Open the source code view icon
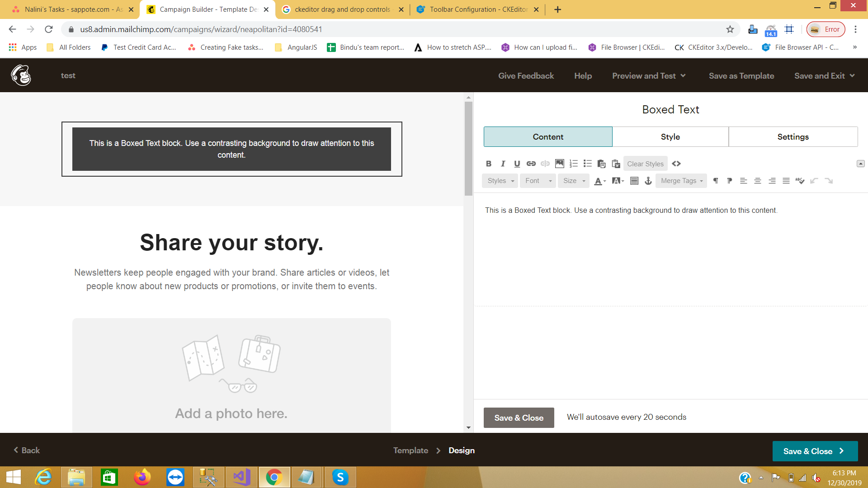 (x=676, y=164)
